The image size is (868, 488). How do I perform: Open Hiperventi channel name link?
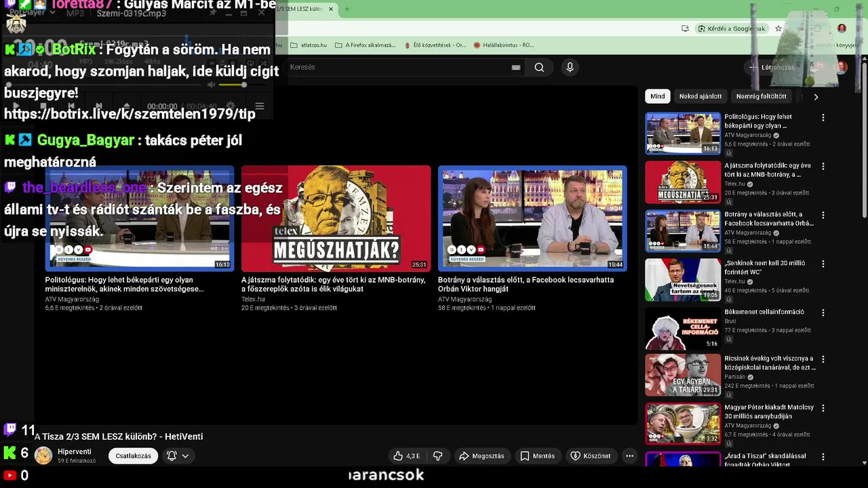pyautogui.click(x=75, y=452)
